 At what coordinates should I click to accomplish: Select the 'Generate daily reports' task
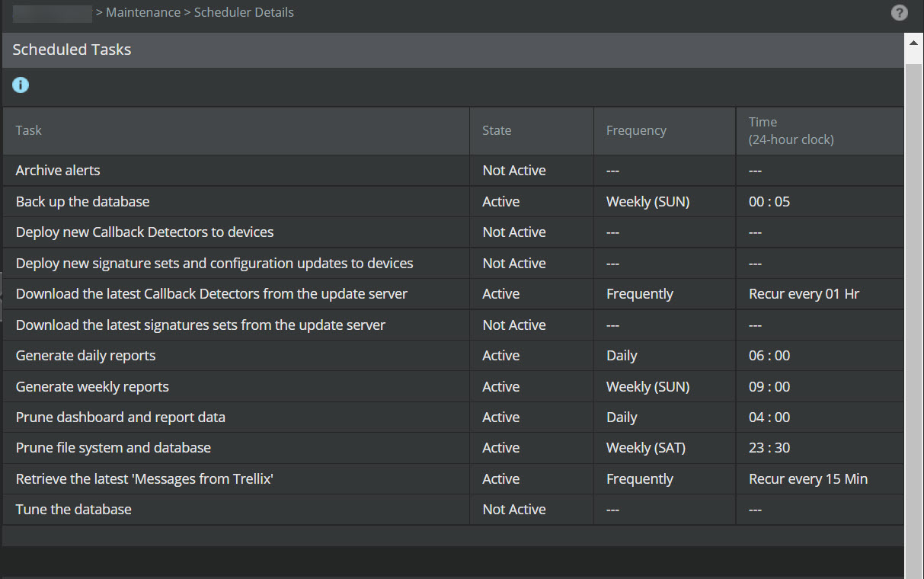coord(85,356)
